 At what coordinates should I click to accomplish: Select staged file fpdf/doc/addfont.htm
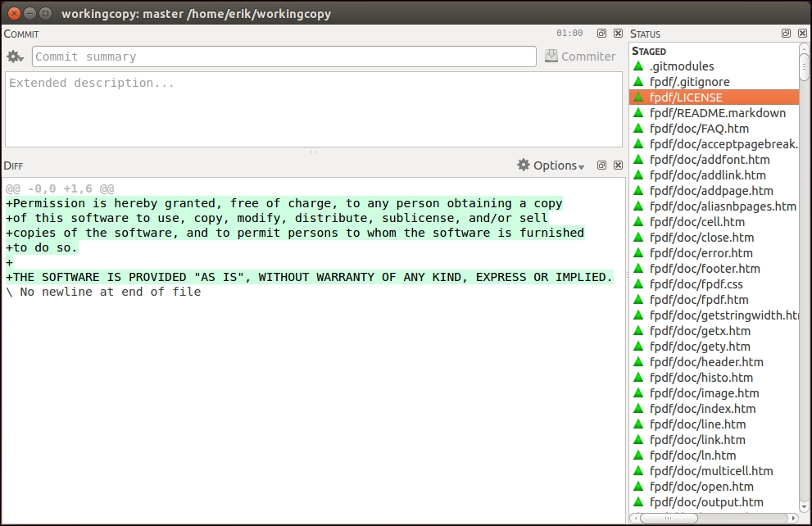coord(714,160)
